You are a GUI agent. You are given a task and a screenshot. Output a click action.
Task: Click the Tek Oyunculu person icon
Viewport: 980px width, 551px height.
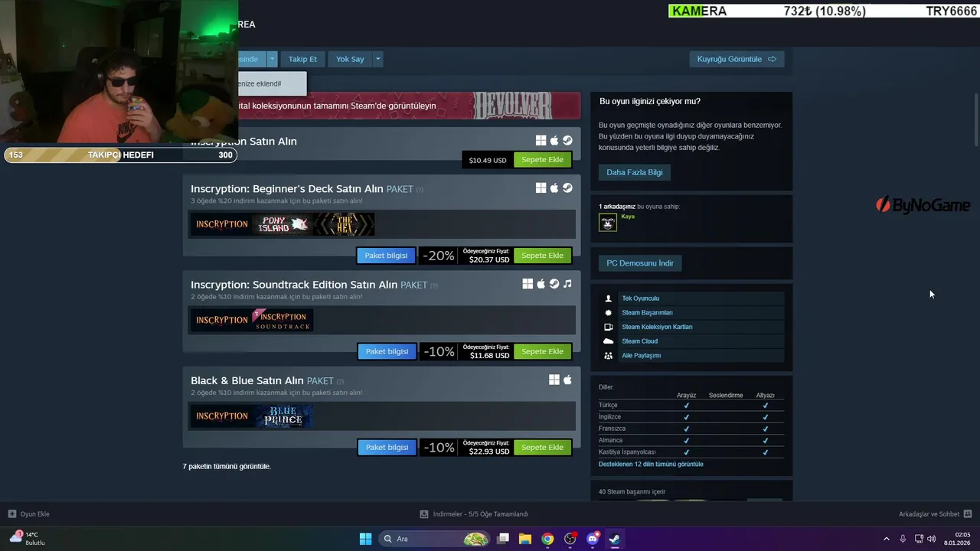coord(609,298)
